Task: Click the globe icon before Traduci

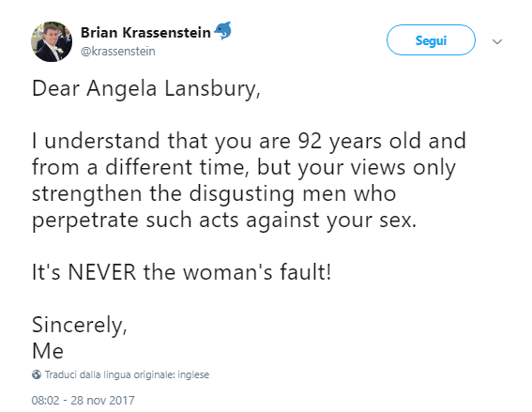Action: [37, 374]
